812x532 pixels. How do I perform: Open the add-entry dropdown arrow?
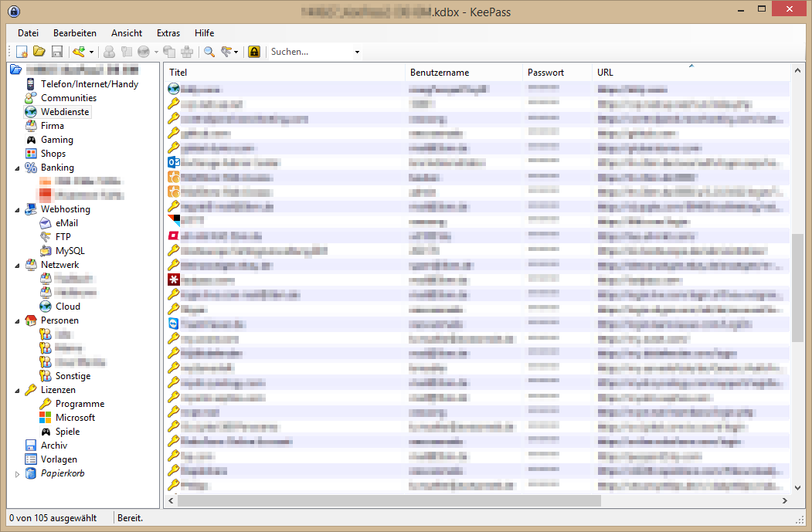pos(92,52)
